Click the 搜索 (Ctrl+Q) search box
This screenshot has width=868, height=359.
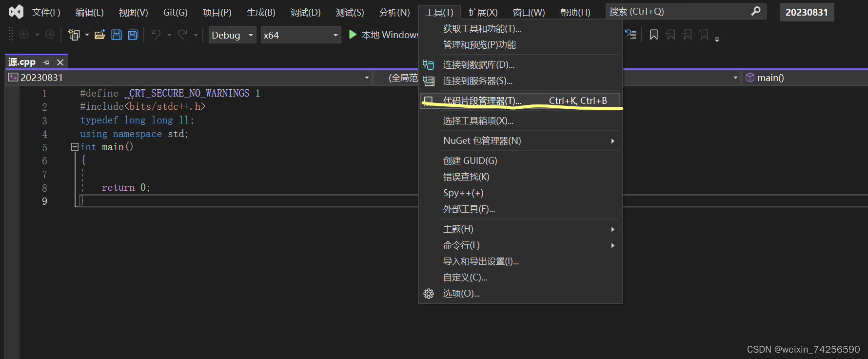click(686, 11)
